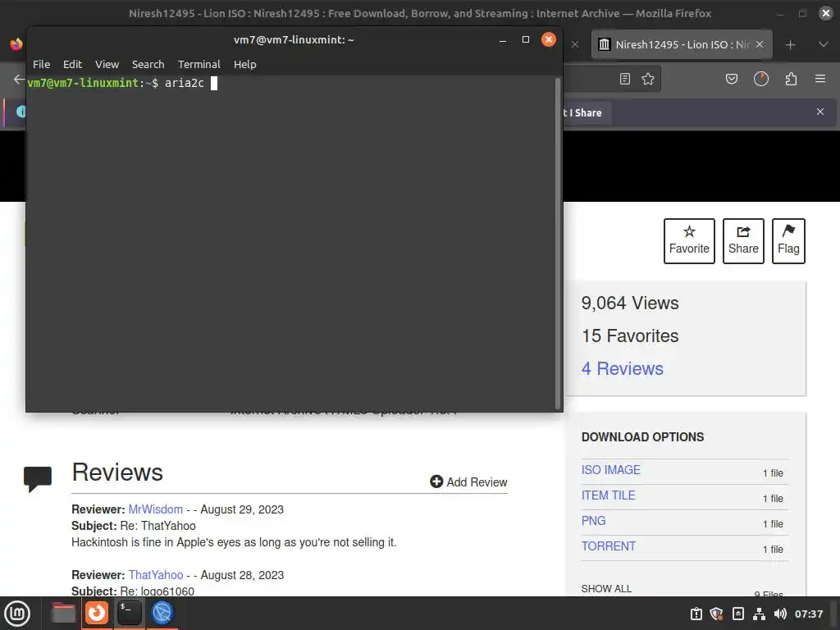The height and width of the screenshot is (630, 840).
Task: Click the Archive Share button
Action: [x=743, y=241]
